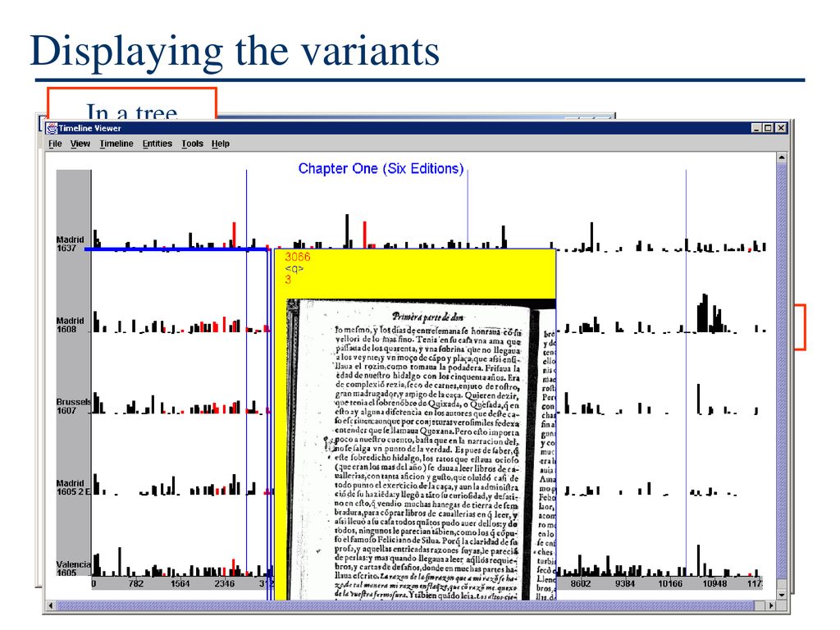This screenshot has height=630, width=840.
Task: Open the Help menu
Action: point(220,144)
